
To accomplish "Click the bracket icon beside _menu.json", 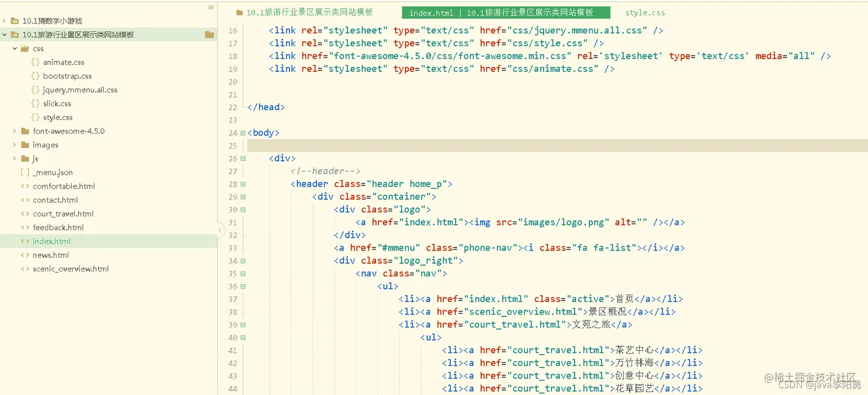I will pyautogui.click(x=25, y=172).
